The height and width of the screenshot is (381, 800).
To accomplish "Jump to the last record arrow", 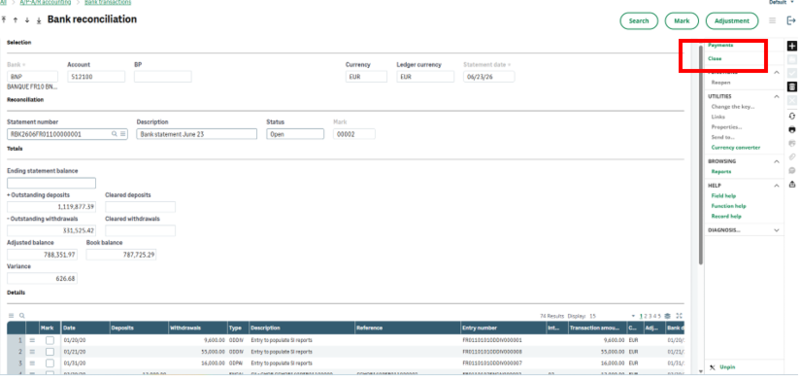I will (39, 20).
